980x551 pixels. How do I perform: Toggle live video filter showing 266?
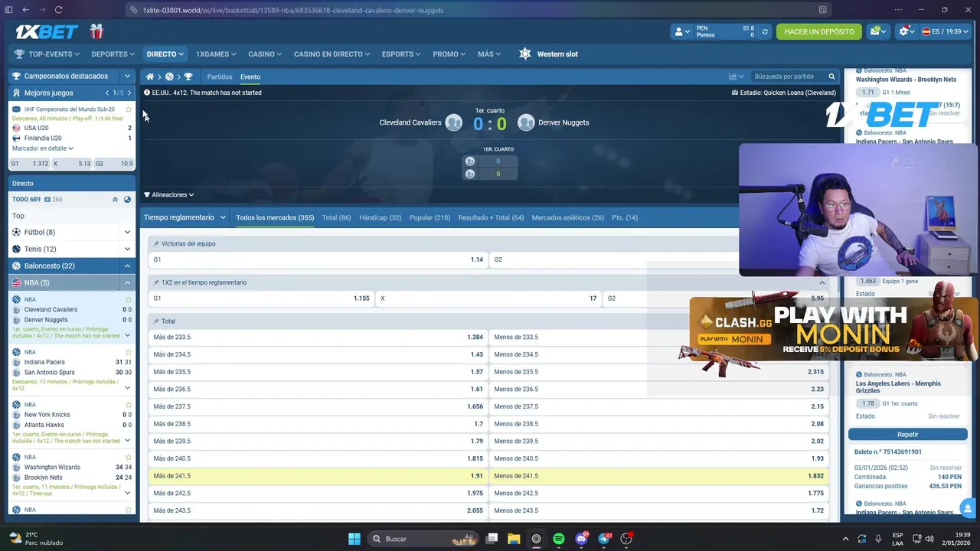tap(54, 199)
